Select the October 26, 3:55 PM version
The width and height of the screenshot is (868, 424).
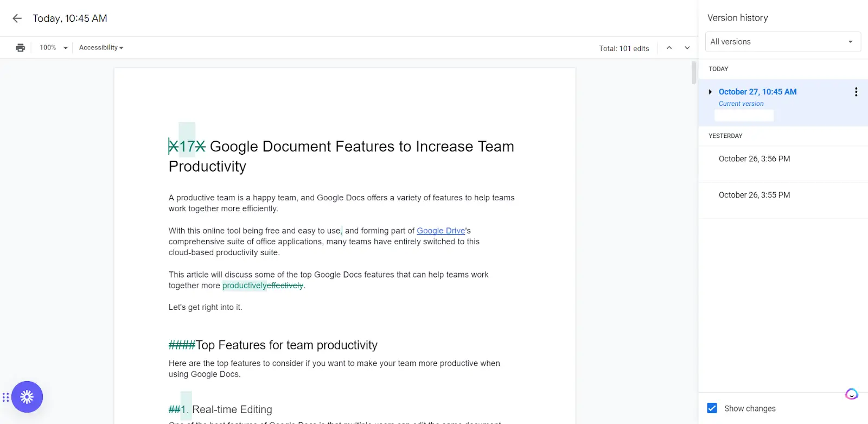[754, 195]
